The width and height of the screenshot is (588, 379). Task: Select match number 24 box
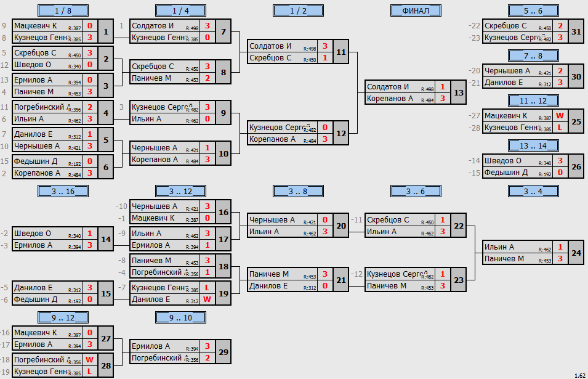point(576,253)
